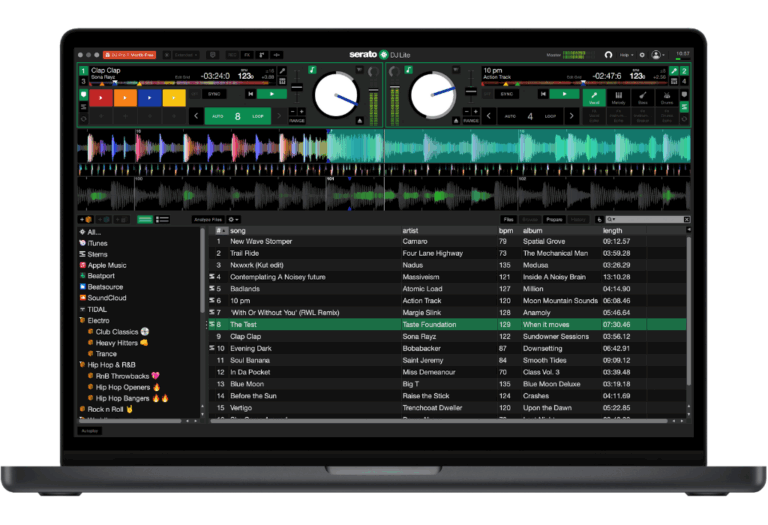Open the Browse panel tab
This screenshot has height=525, width=768.
(530, 219)
